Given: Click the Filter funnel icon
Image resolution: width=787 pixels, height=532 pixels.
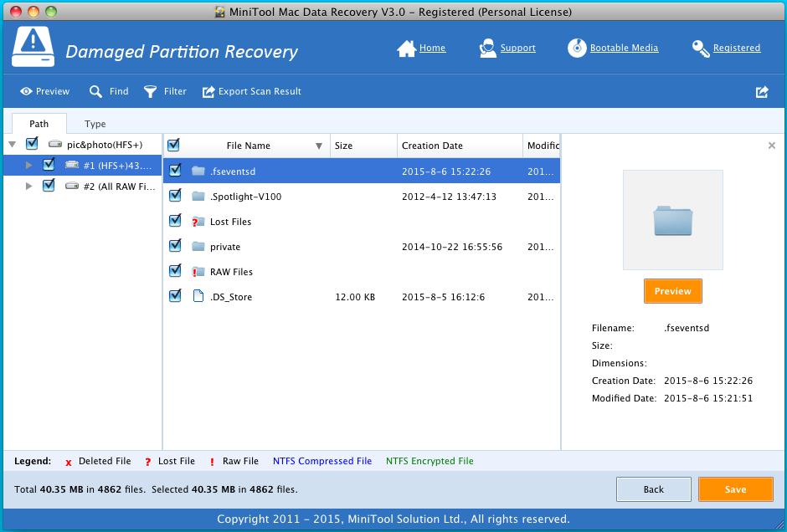Looking at the screenshot, I should point(151,91).
